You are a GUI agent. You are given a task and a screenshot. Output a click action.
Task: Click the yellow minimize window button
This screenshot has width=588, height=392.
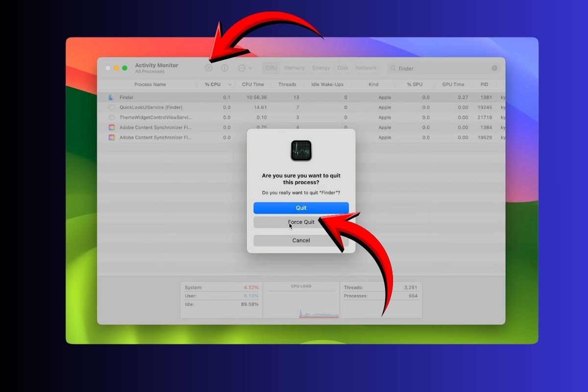[116, 68]
